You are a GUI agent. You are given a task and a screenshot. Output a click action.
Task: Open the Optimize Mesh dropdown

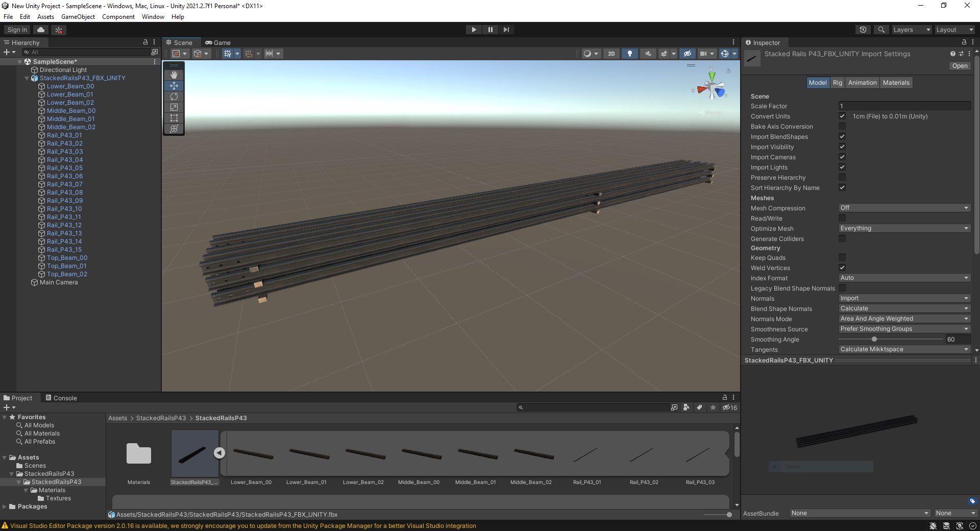pyautogui.click(x=904, y=228)
